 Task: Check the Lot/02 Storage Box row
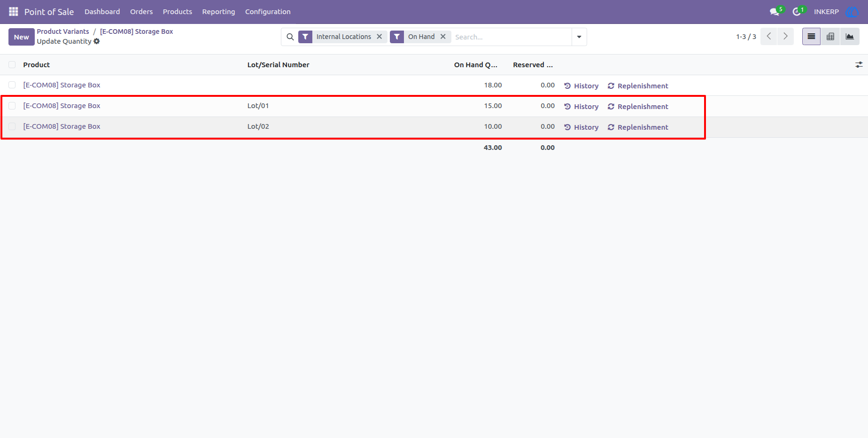(x=12, y=126)
